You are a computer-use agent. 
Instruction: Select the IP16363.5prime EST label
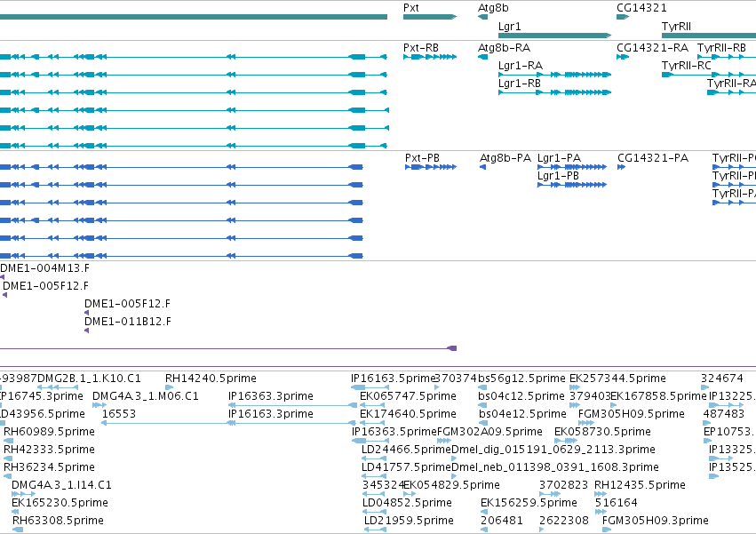(394, 431)
